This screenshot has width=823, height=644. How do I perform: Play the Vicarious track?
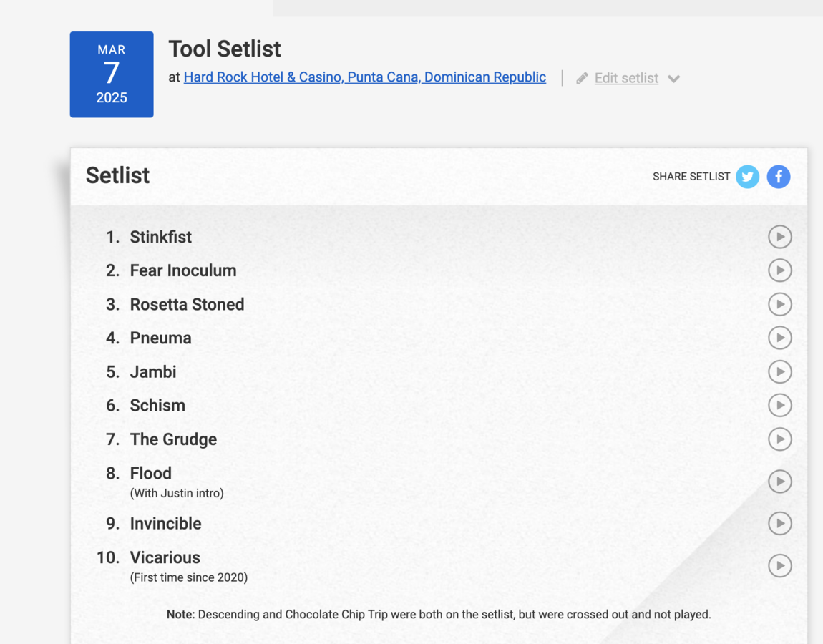(x=779, y=566)
